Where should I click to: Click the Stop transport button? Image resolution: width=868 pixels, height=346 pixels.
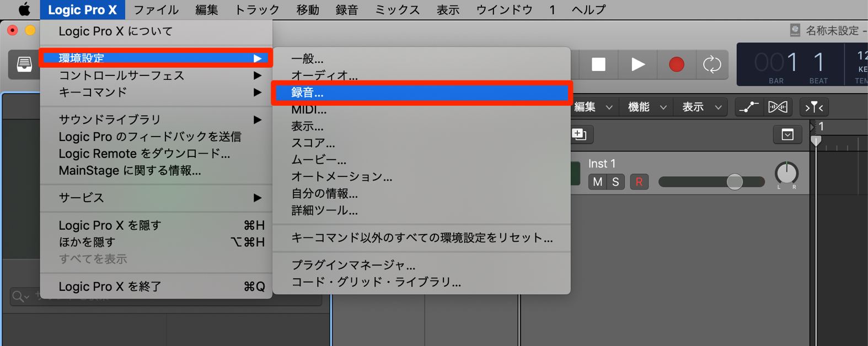tap(598, 64)
